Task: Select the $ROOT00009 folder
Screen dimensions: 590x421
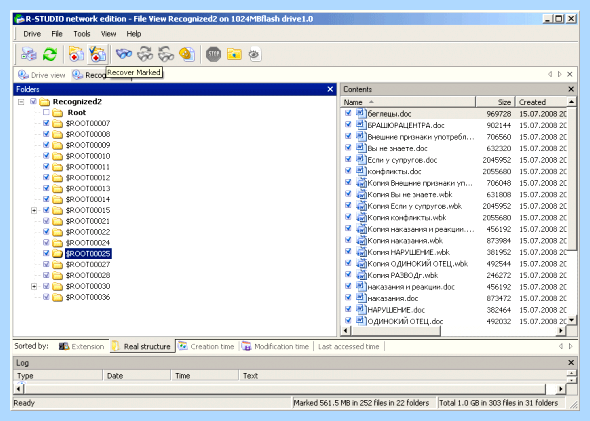Action: pyautogui.click(x=88, y=145)
